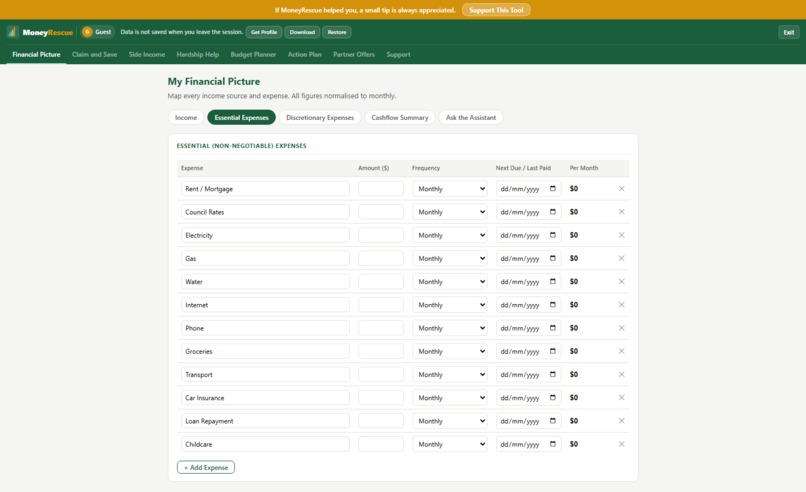The height and width of the screenshot is (492, 806).
Task: Open calendar picker for Groceries date
Action: click(553, 351)
